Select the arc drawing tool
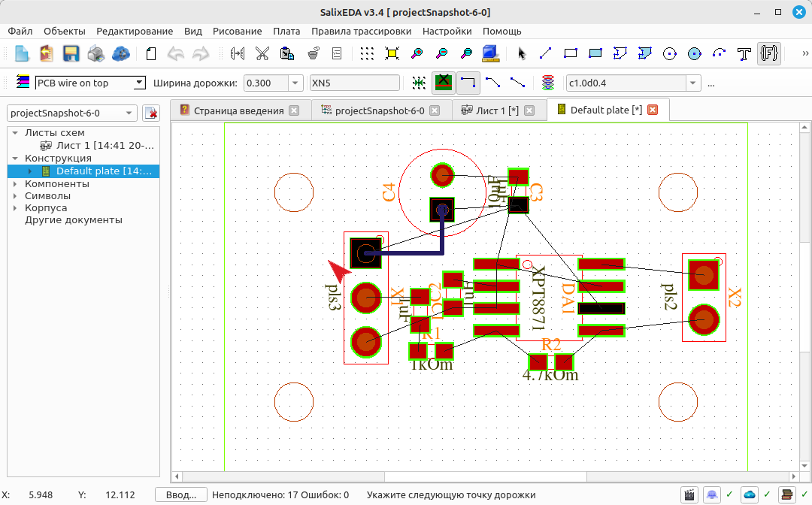 [x=720, y=53]
